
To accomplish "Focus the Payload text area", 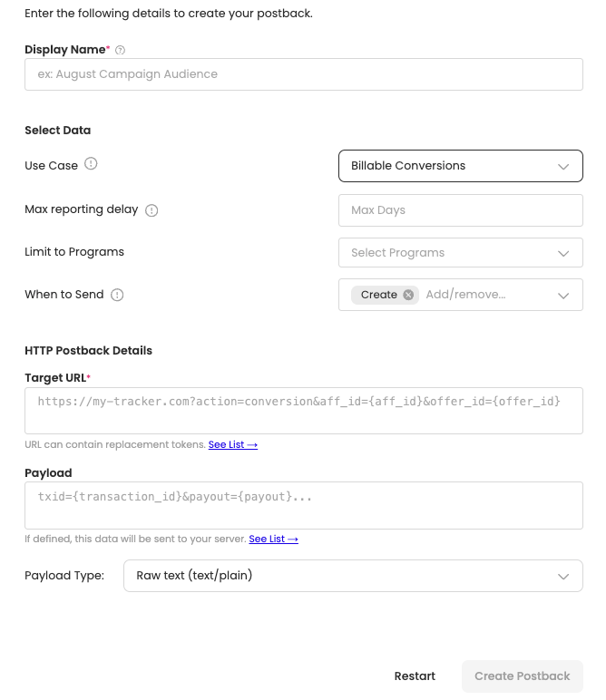I will 303,505.
